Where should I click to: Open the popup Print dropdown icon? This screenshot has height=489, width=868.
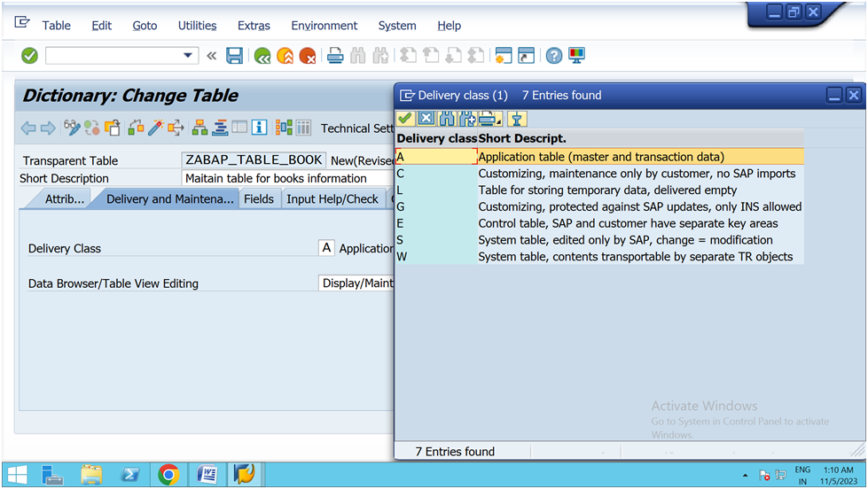coord(490,119)
